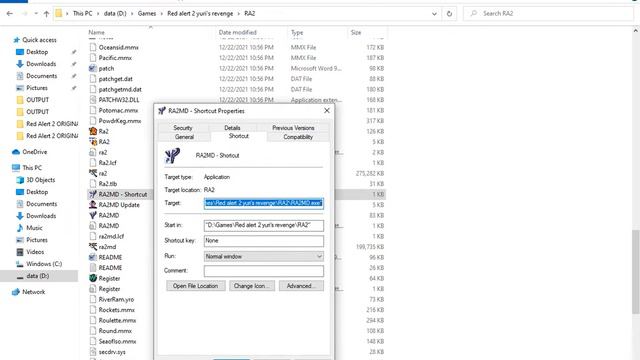The height and width of the screenshot is (360, 640).
Task: Open Network in navigation pane
Action: click(33, 292)
